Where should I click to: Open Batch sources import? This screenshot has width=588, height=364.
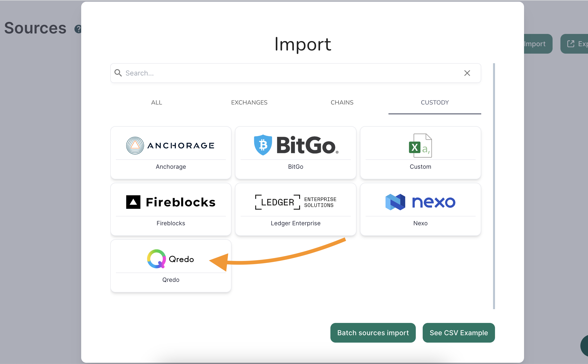pos(373,333)
